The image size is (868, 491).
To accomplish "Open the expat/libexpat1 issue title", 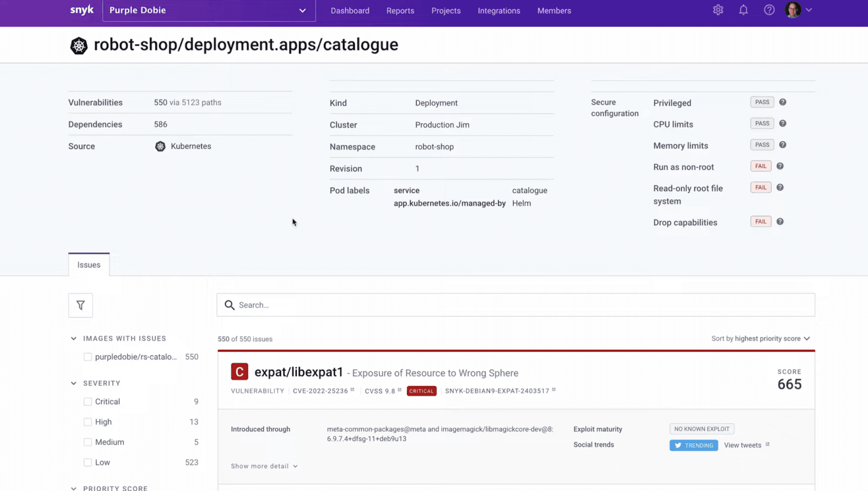I will (299, 372).
